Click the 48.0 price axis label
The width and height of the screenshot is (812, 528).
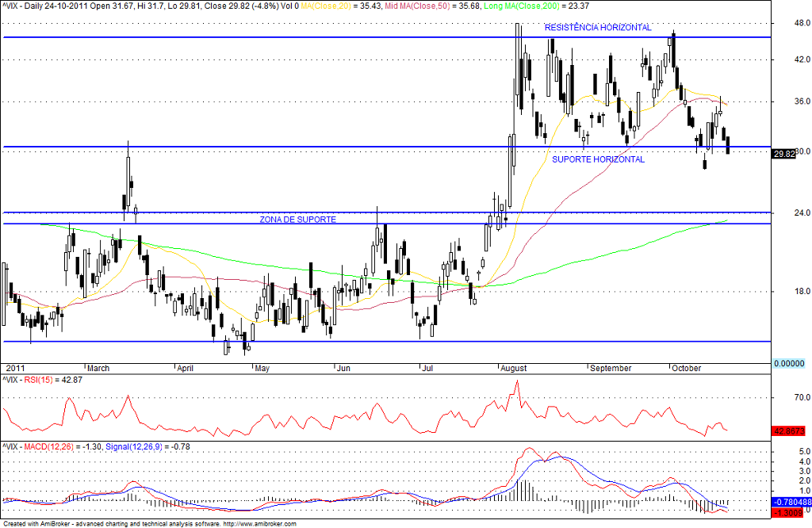pos(802,23)
